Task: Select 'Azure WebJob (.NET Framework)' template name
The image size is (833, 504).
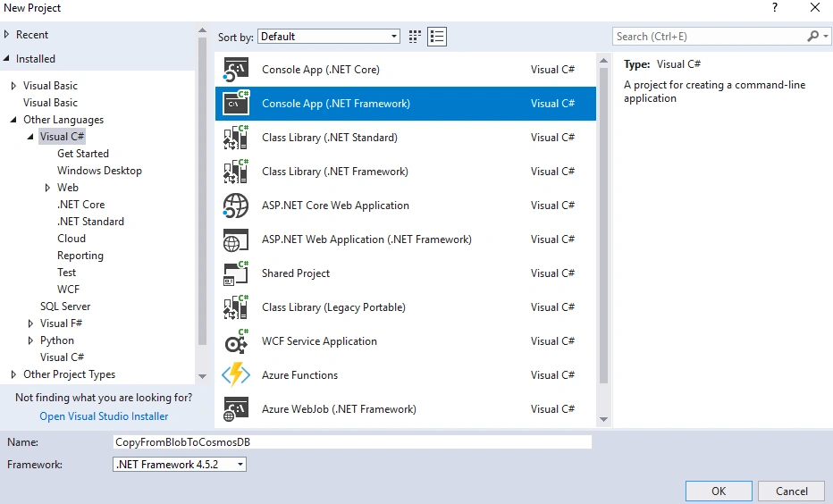Action: tap(339, 409)
